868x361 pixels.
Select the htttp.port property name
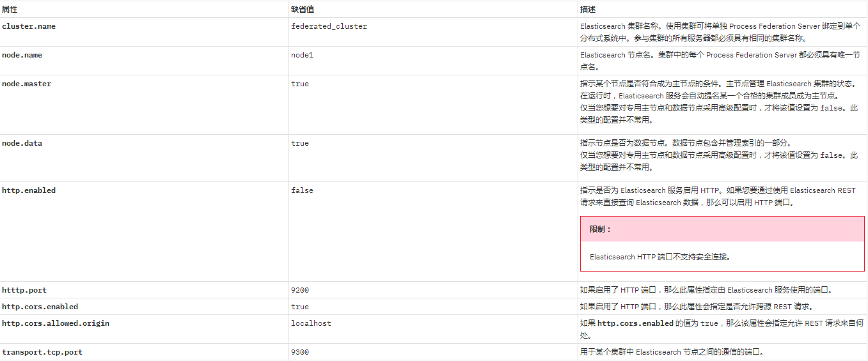24,290
